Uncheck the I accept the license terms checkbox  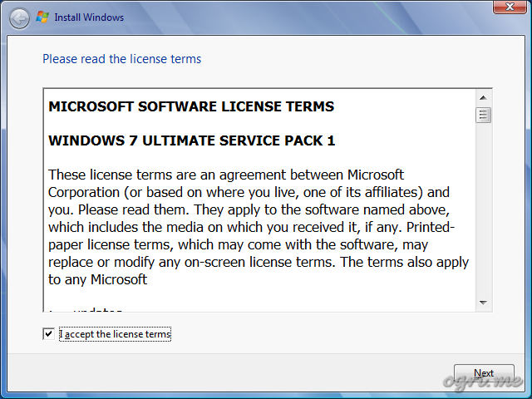(x=48, y=334)
